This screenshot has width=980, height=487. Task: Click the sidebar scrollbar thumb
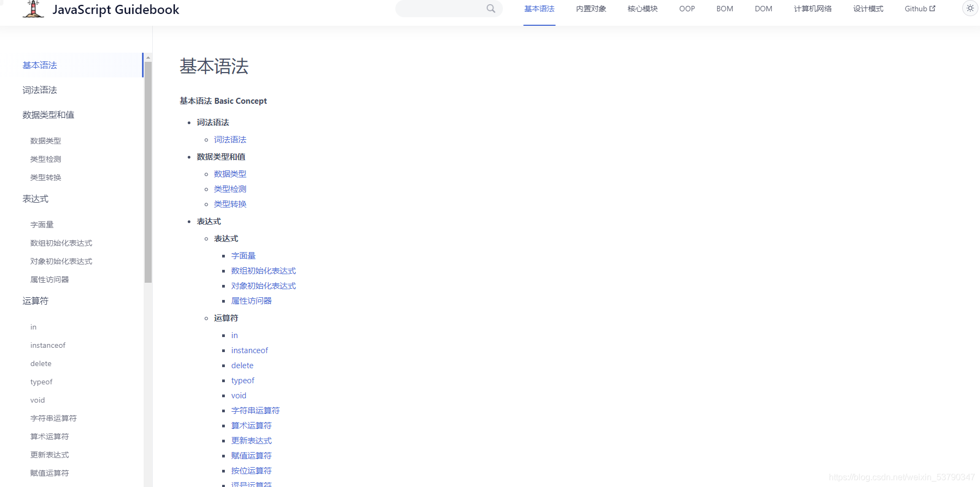click(148, 172)
